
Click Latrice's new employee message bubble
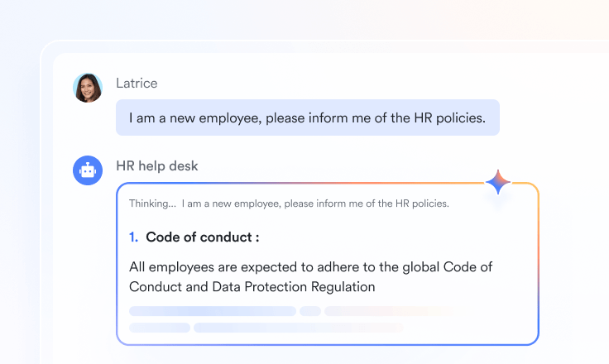point(307,117)
